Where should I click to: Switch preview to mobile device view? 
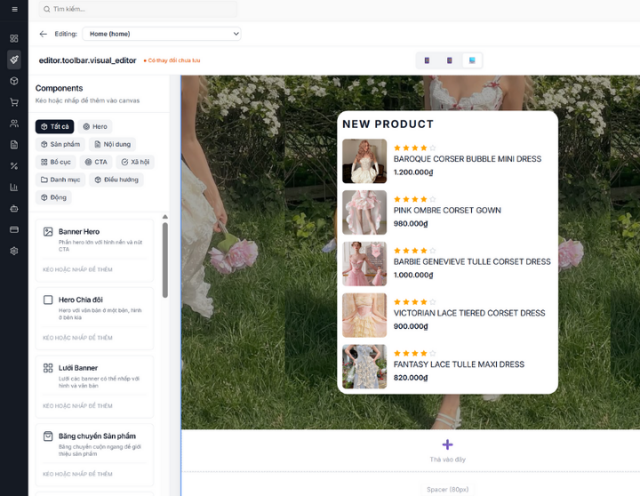point(427,60)
